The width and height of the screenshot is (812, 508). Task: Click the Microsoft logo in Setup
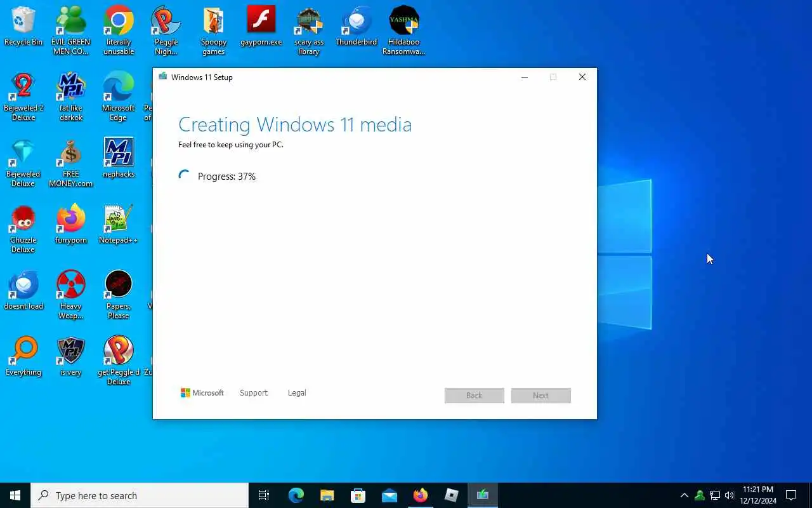coord(202,393)
